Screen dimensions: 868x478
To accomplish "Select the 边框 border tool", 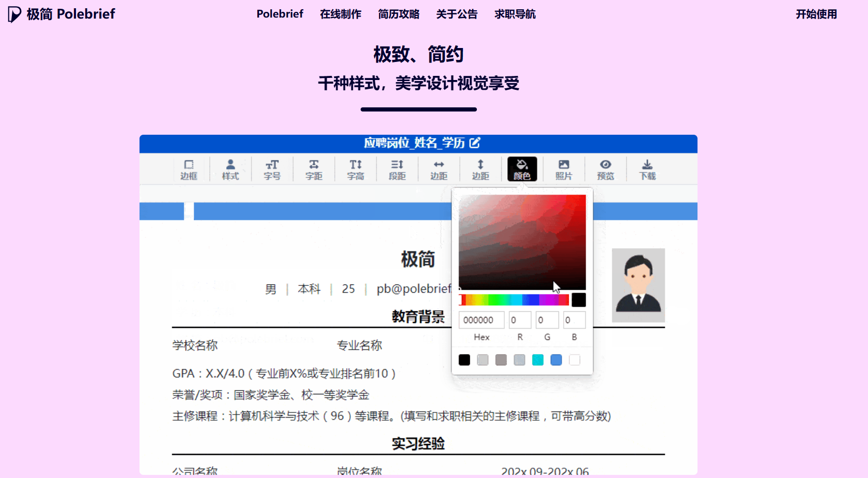I will 189,169.
